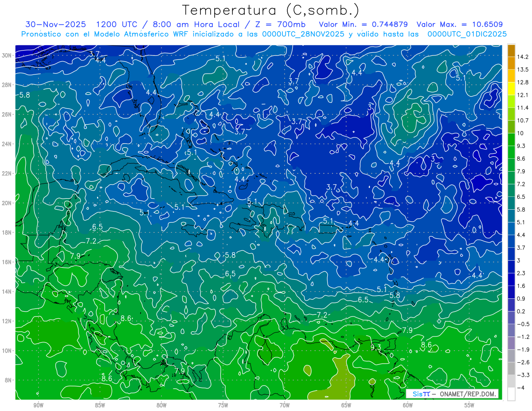
Task: Click "Valor Max. = 10.6509" text
Action: click(460, 24)
